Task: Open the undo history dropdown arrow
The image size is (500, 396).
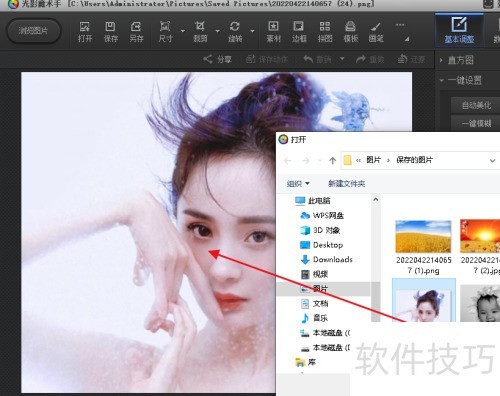Action: click(342, 59)
